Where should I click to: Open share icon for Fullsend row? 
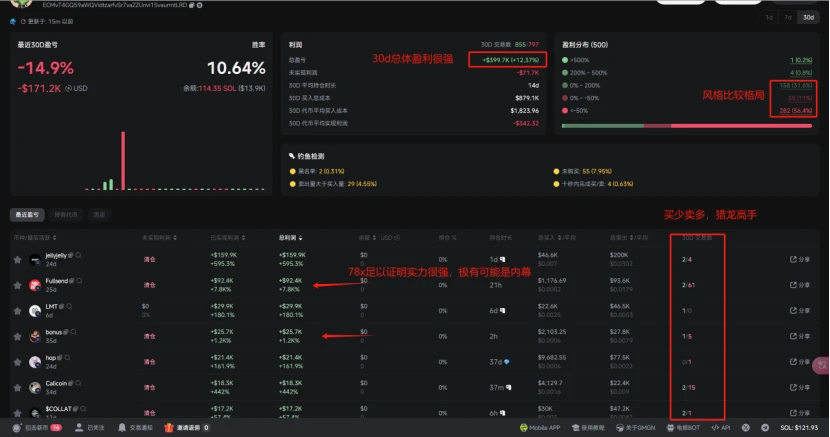point(800,285)
